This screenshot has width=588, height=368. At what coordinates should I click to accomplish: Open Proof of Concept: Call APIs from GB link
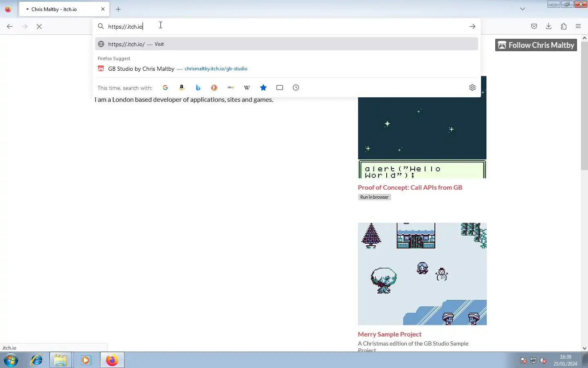coord(410,187)
